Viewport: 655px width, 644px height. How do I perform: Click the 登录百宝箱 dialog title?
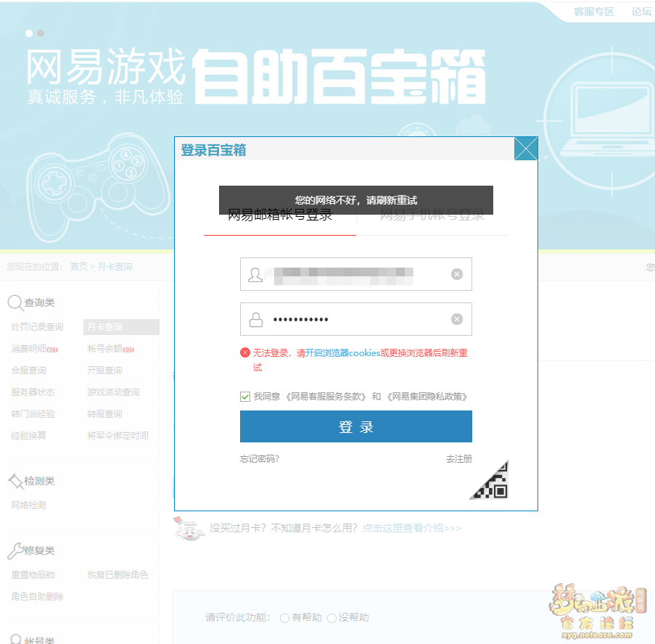pyautogui.click(x=213, y=150)
